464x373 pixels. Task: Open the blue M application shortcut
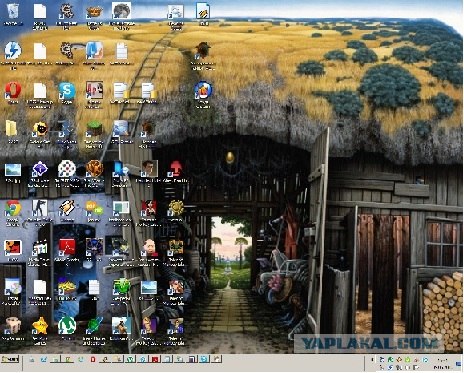tap(94, 51)
